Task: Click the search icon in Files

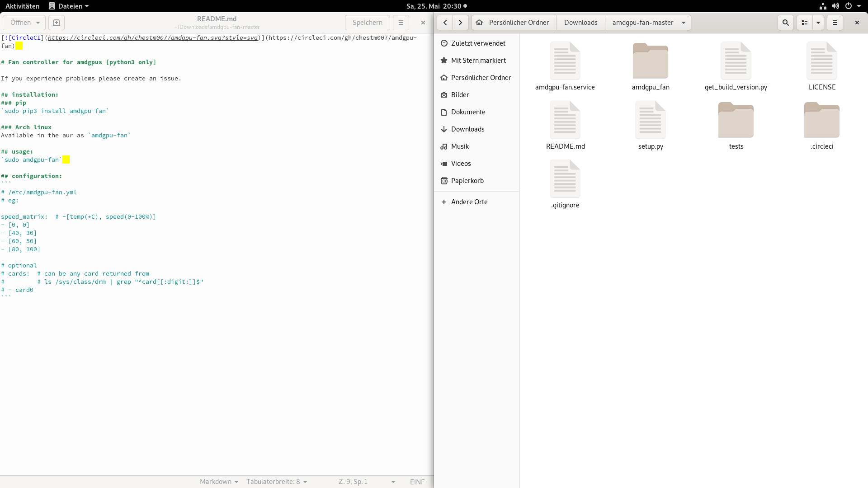Action: point(786,23)
